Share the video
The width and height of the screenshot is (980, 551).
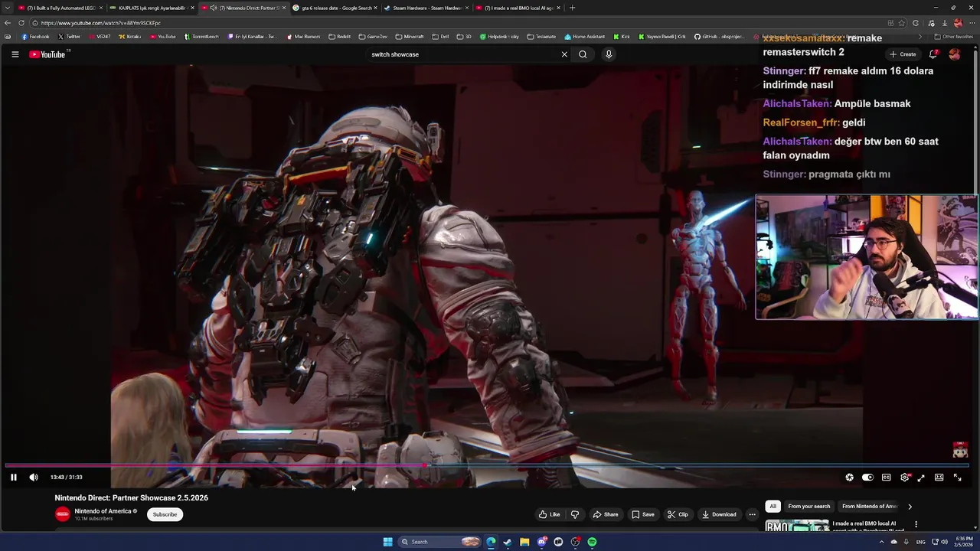click(605, 514)
